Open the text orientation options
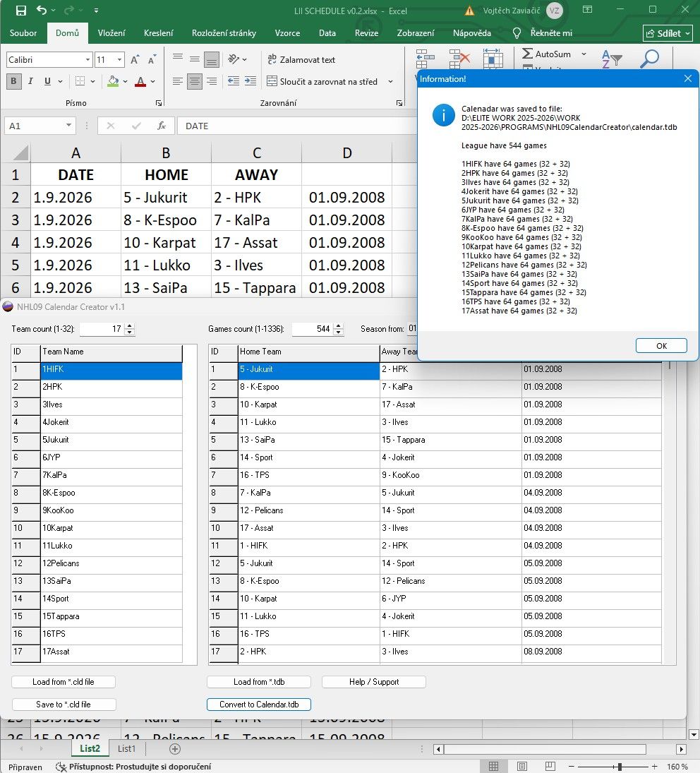 tap(234, 59)
